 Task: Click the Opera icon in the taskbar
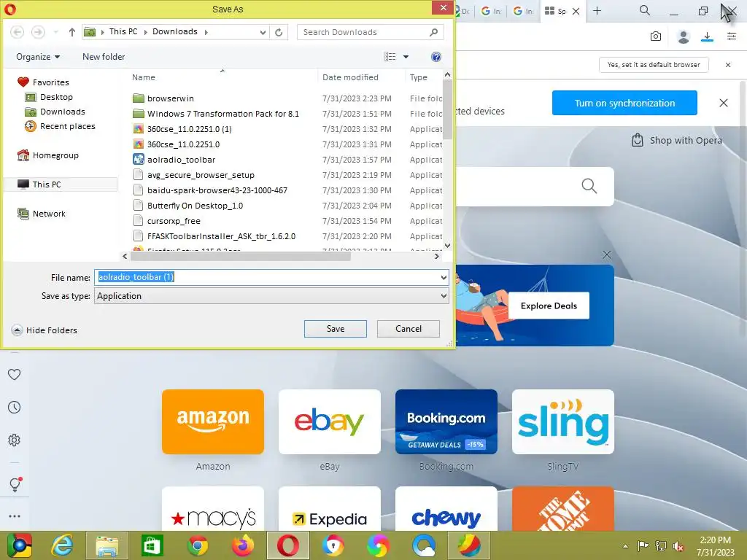[x=287, y=545]
